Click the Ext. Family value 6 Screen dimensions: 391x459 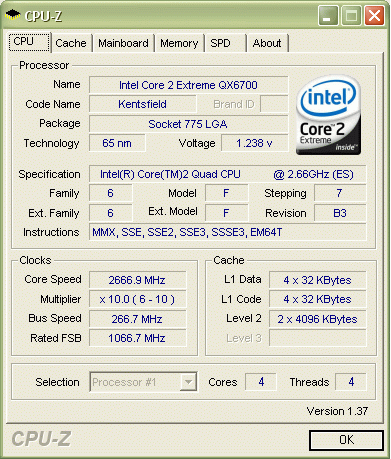pyautogui.click(x=110, y=213)
